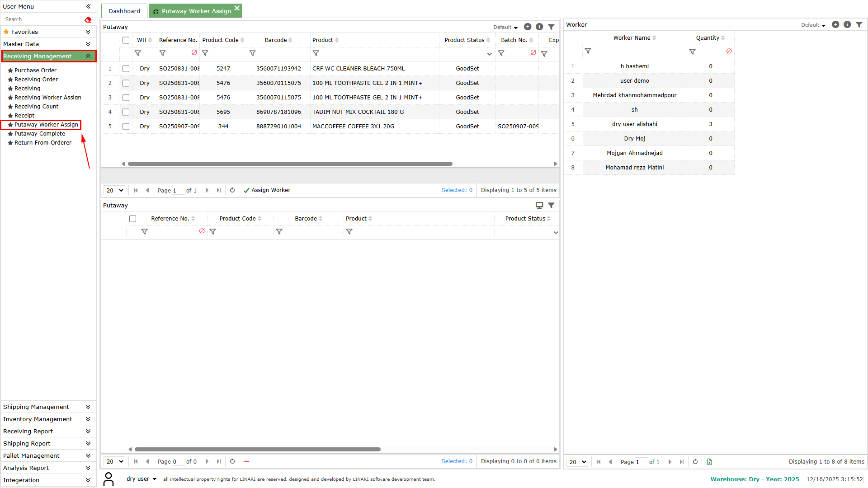This screenshot has width=868, height=488.
Task: Clear the Reference No. filter in upper grid
Action: (194, 53)
